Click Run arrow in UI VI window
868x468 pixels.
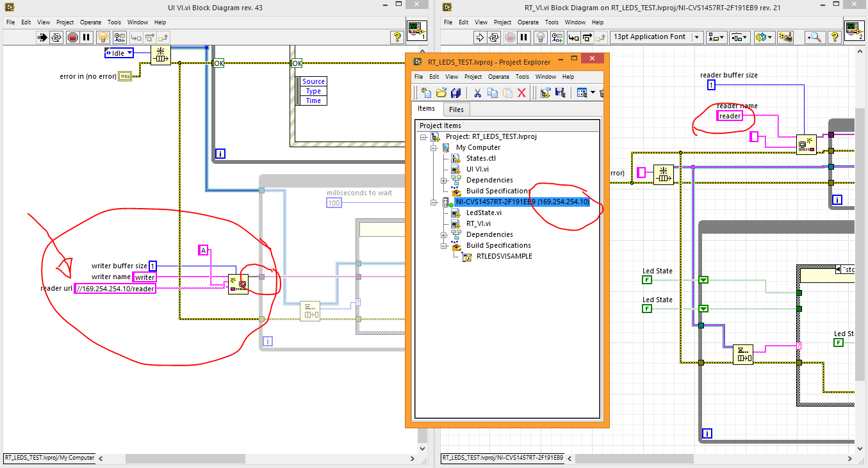coord(43,37)
